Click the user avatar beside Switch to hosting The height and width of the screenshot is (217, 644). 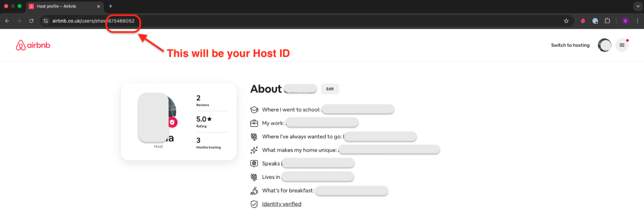[x=605, y=45]
